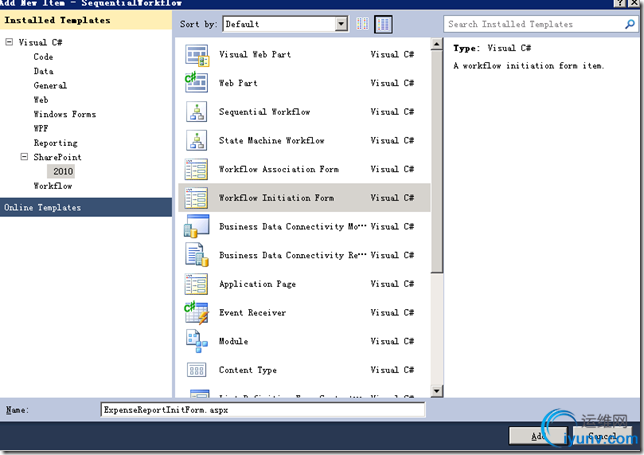Select the Workflow category

click(53, 186)
